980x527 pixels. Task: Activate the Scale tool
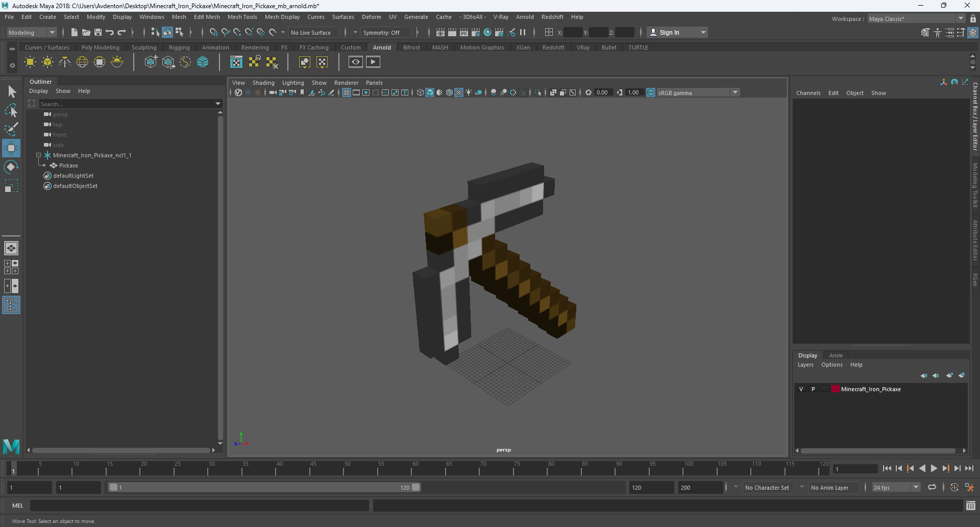coord(11,186)
